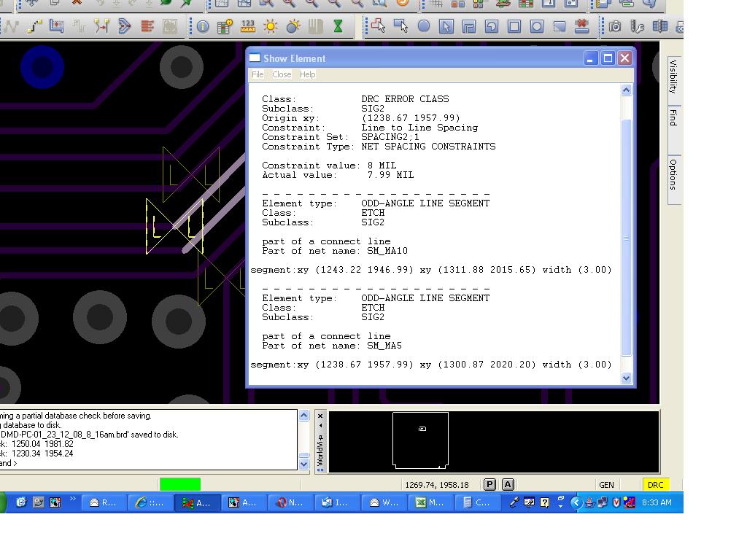Click the Show Measure ruler icon
This screenshot has width=747, height=560.
coord(248,27)
